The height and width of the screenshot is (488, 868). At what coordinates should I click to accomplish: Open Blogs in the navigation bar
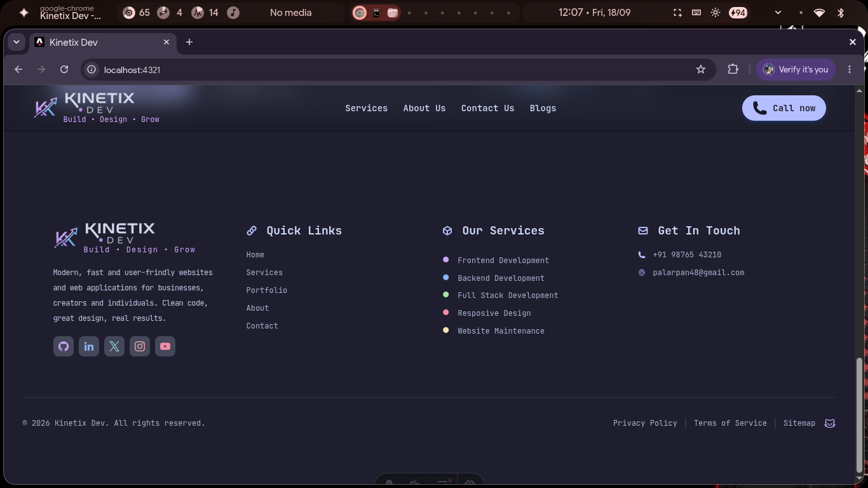click(x=543, y=108)
